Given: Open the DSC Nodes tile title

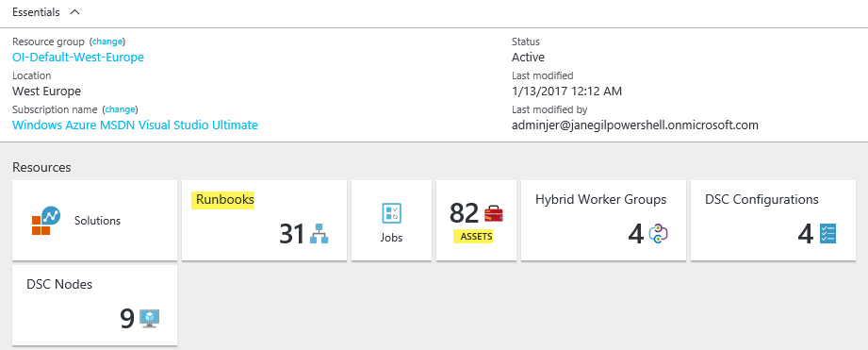Looking at the screenshot, I should tap(59, 285).
